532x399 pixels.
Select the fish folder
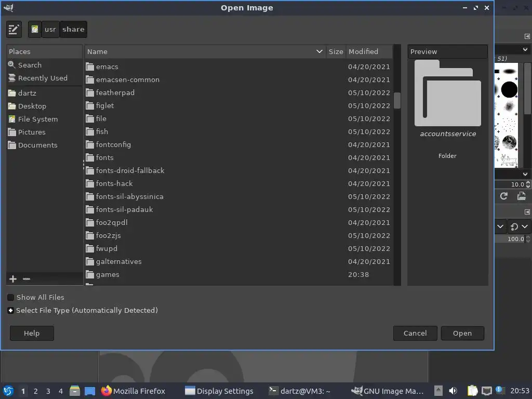(239, 131)
